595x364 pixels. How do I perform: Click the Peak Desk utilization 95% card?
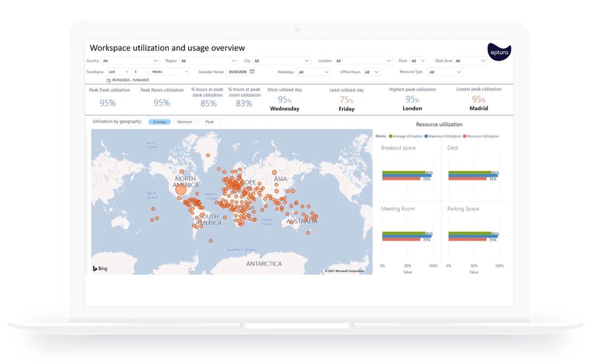point(109,98)
